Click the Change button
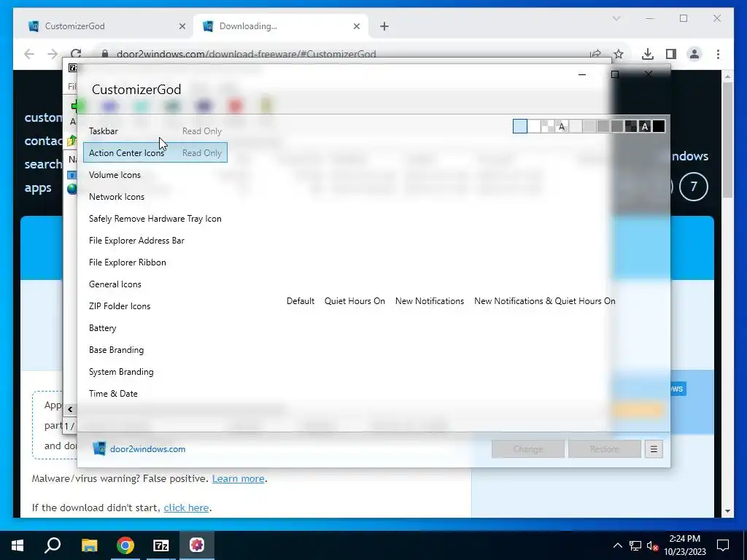 528,449
